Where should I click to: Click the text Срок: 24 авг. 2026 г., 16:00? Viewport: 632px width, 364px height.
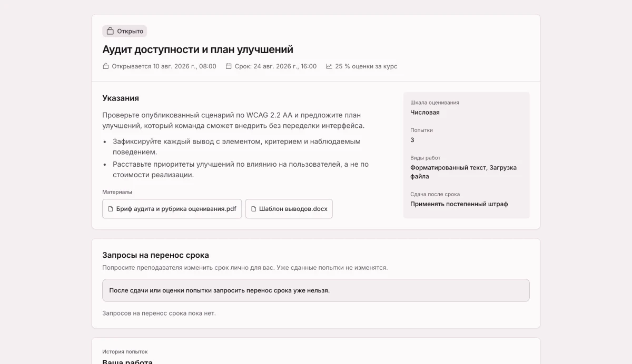(276, 66)
